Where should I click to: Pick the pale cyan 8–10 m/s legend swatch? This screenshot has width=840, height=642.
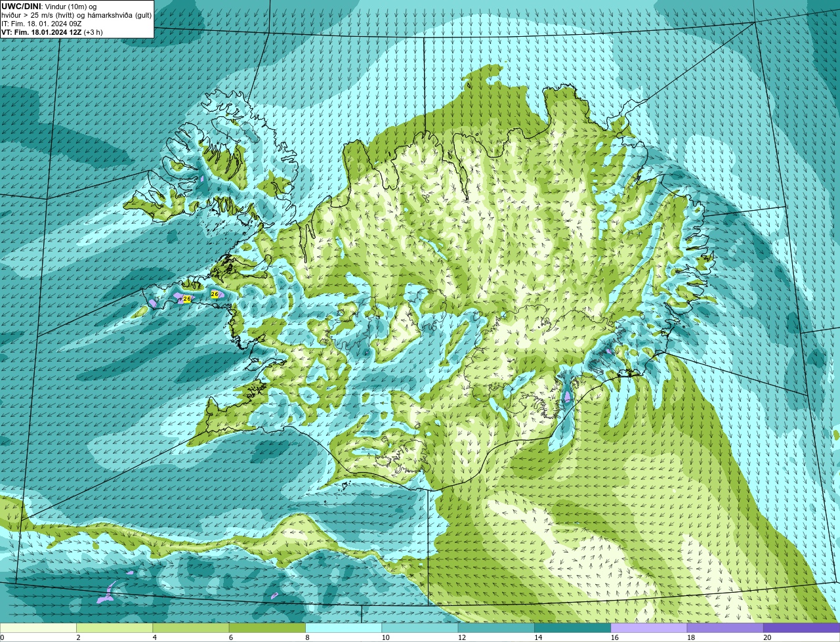pos(344,628)
